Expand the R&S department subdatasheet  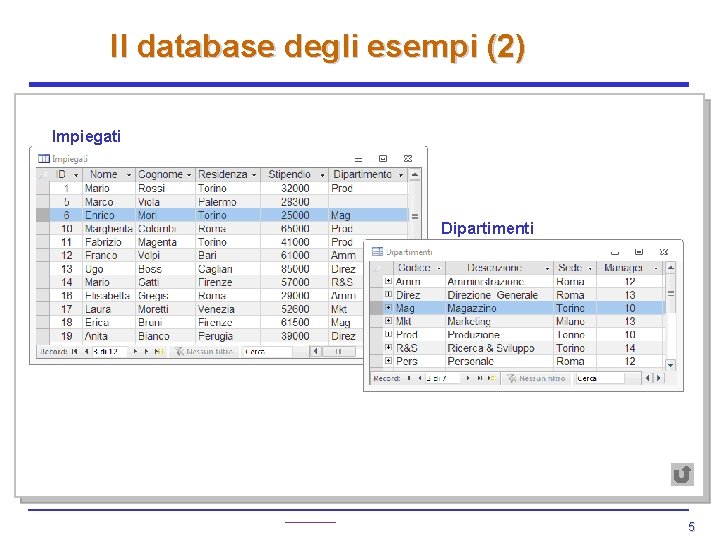[x=388, y=347]
